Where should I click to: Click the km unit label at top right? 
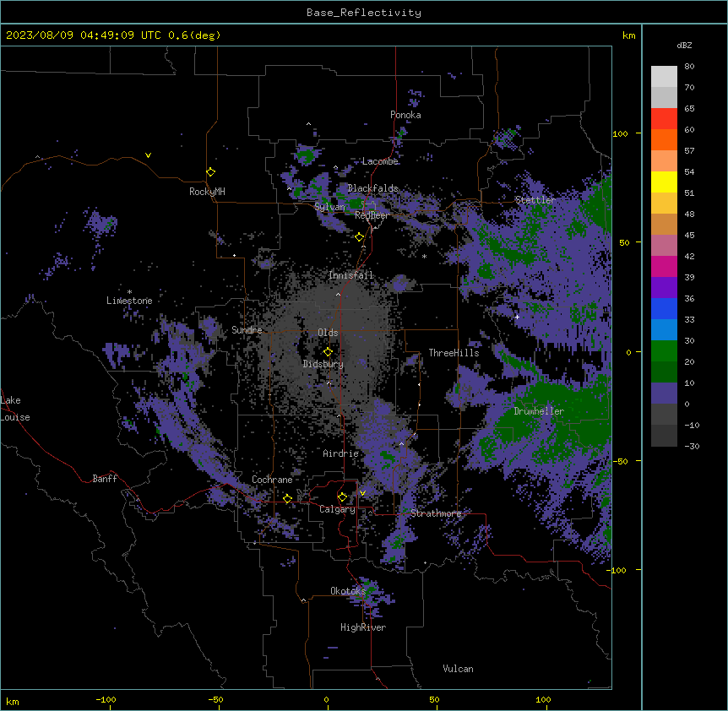[629, 35]
